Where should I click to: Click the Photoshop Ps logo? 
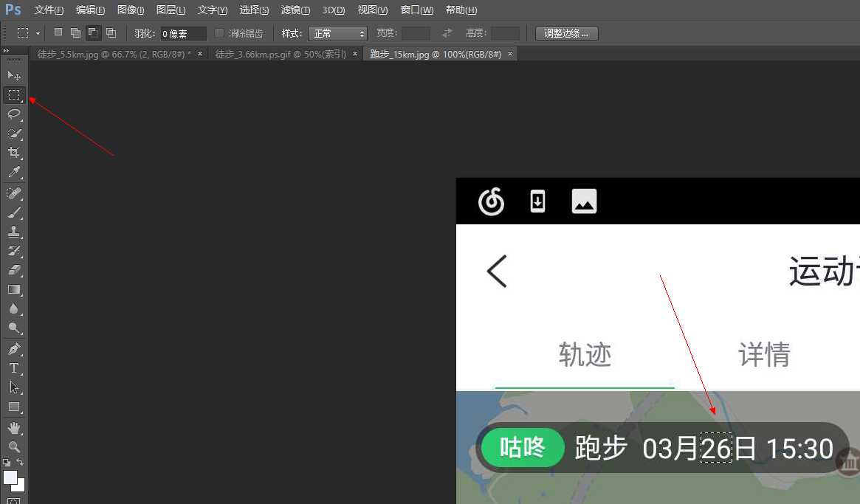(x=13, y=10)
